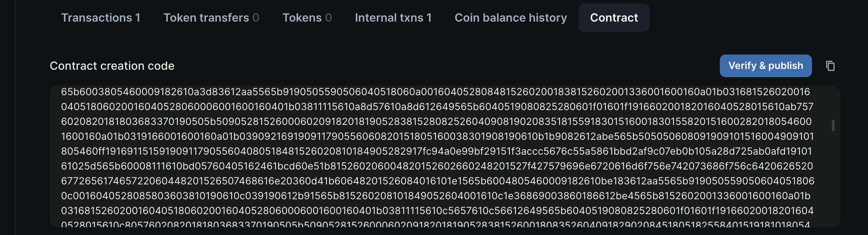Click the Token transfers zero badge

(x=256, y=17)
